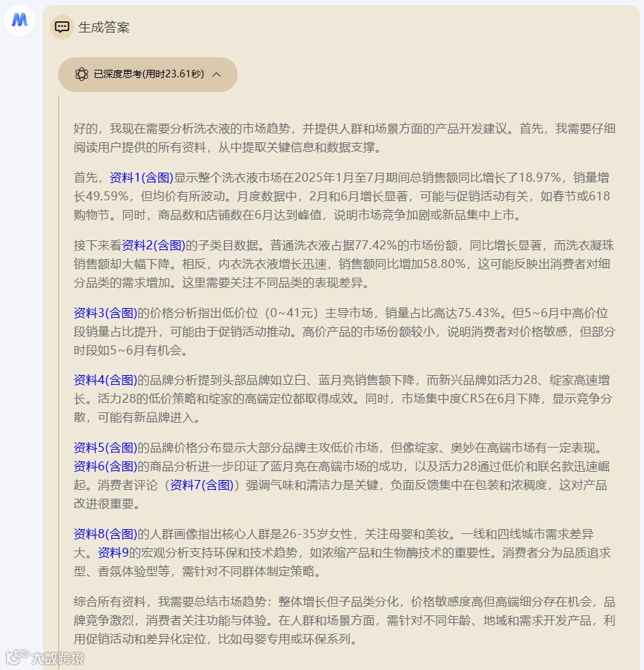Click the 已深度思考(用时23.61秒) label

coord(149,74)
